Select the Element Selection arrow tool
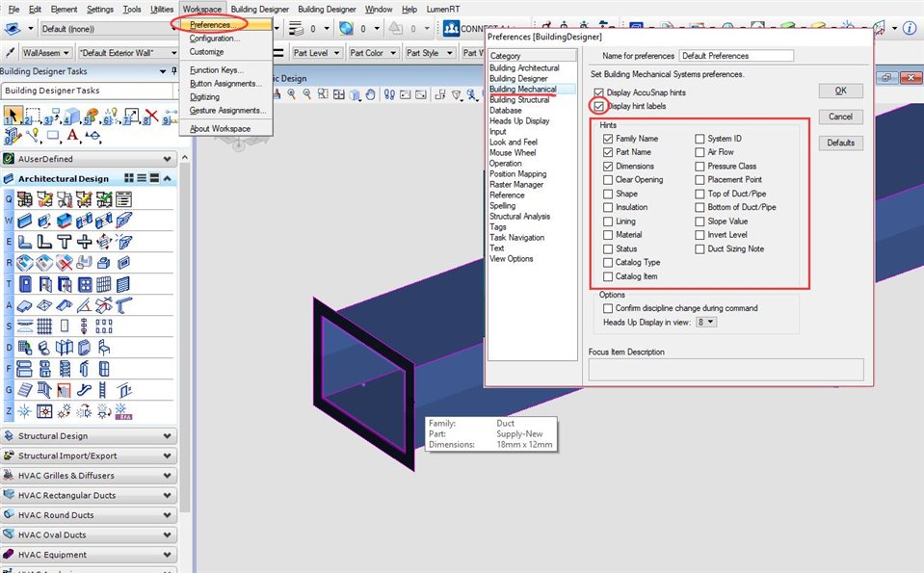The image size is (924, 573). coord(13,116)
